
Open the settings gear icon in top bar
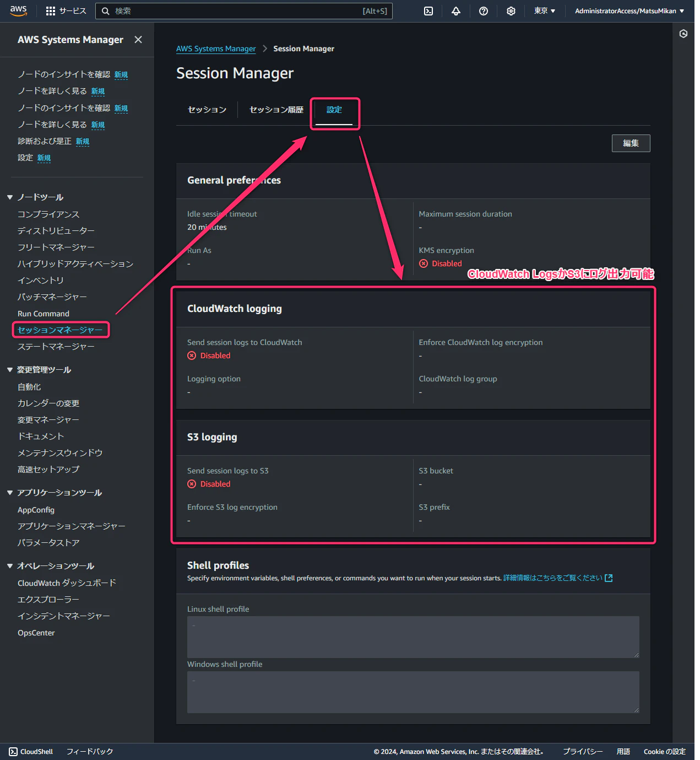[x=511, y=11]
